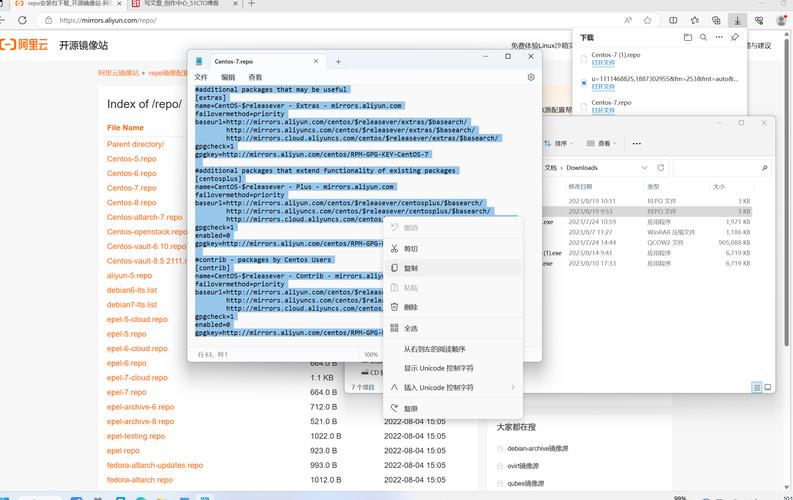Click the add to favorites star icon
This screenshot has height=500, width=793.
click(647, 20)
